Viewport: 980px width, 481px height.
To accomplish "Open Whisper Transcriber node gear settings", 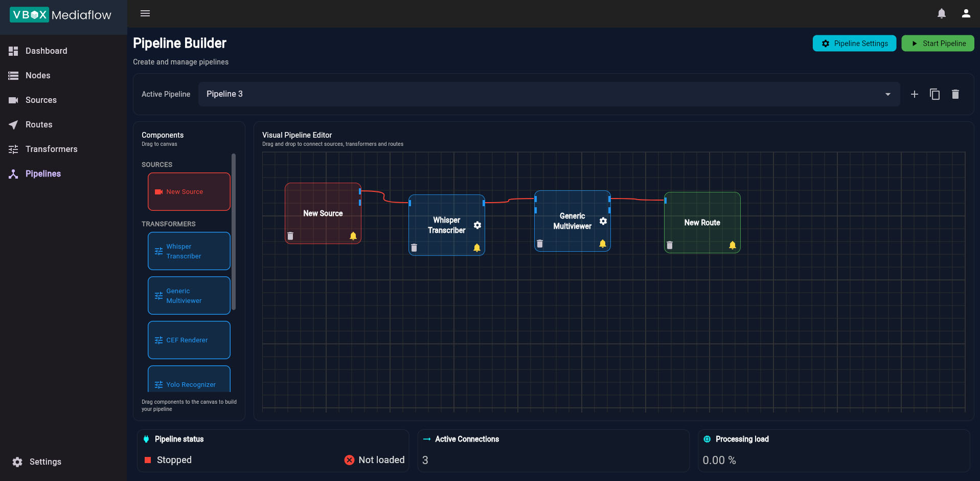I will 477,225.
